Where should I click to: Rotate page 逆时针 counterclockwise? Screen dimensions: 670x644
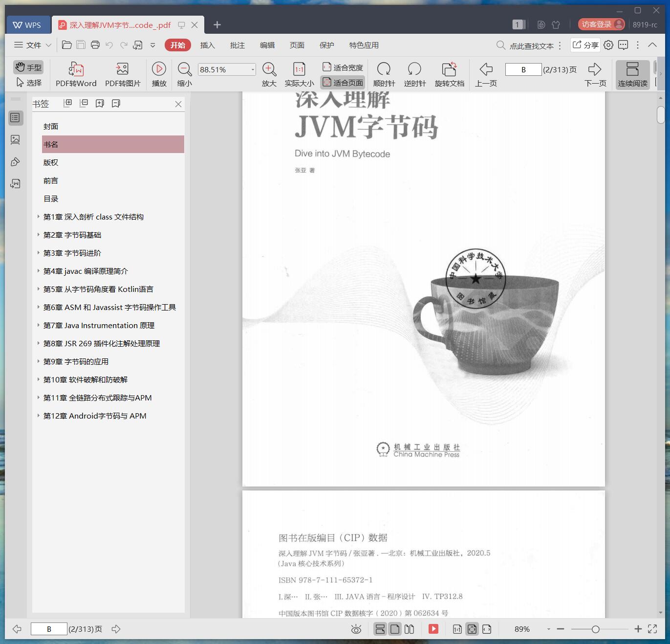point(415,74)
